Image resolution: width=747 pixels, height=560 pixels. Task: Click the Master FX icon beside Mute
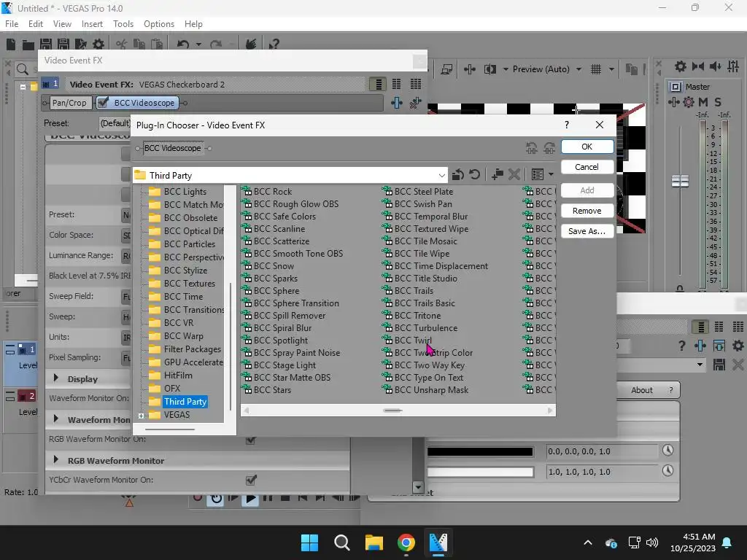tap(673, 102)
